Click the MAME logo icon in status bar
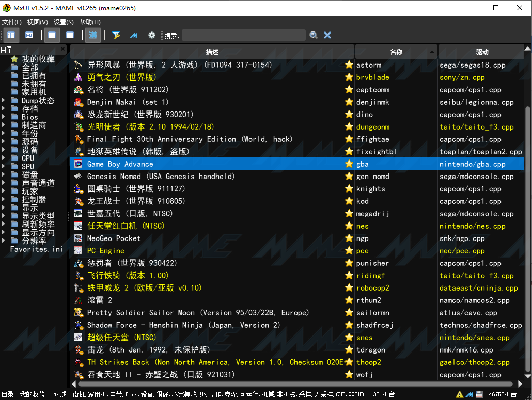 (x=470, y=394)
